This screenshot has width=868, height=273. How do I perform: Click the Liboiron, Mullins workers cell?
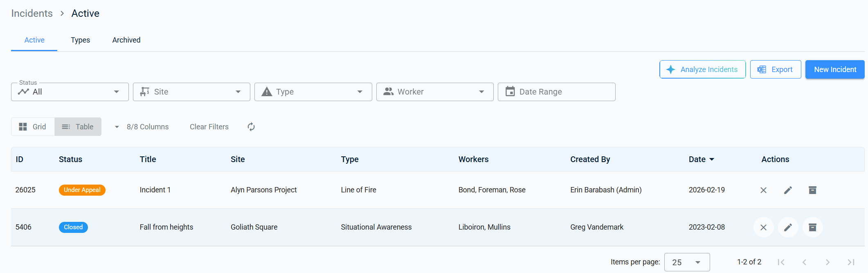point(484,227)
